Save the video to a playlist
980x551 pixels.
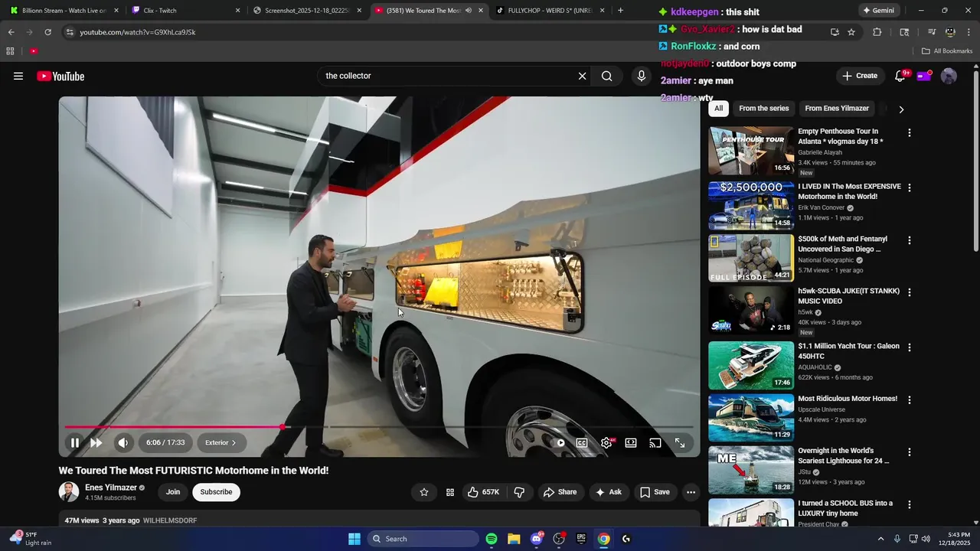point(655,492)
